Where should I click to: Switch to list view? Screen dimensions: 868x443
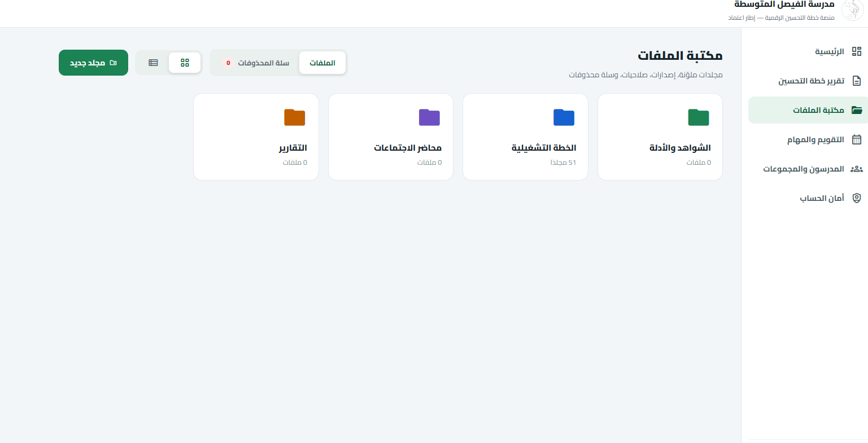[x=153, y=63]
